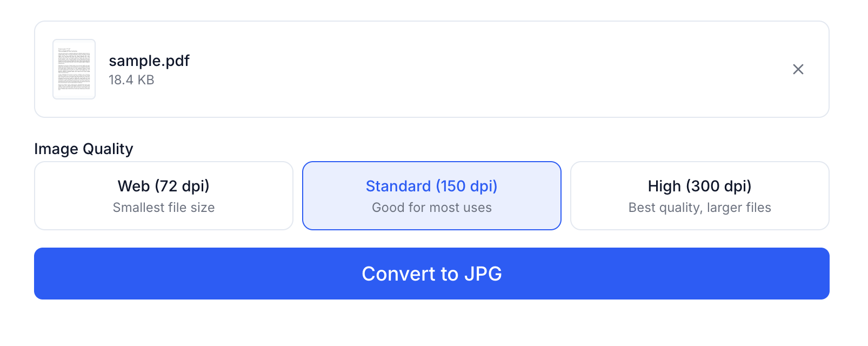Click the Image Quality section heading

[83, 149]
